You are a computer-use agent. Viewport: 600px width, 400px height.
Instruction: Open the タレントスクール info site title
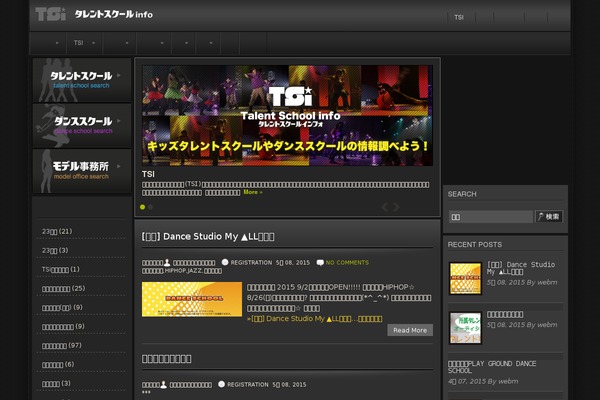tap(113, 15)
